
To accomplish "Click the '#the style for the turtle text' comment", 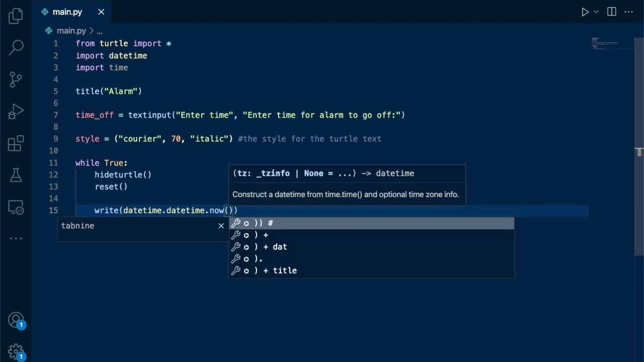I will [309, 139].
